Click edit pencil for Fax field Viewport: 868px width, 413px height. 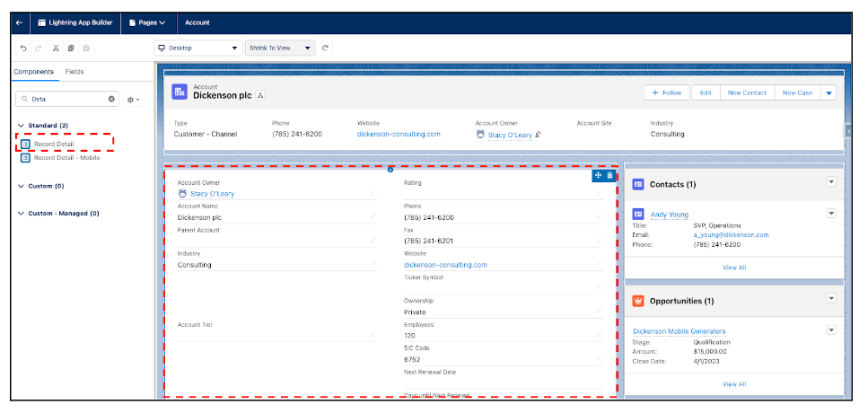pyautogui.click(x=599, y=240)
